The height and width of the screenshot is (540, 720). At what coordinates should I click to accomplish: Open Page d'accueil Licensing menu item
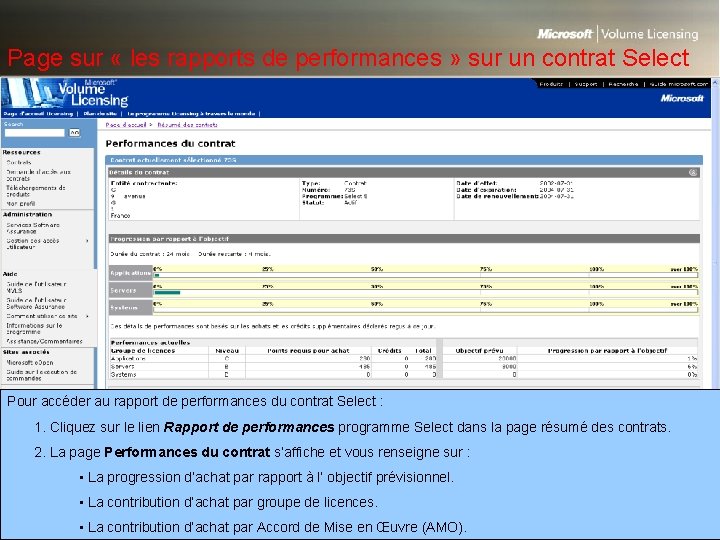pyautogui.click(x=38, y=113)
